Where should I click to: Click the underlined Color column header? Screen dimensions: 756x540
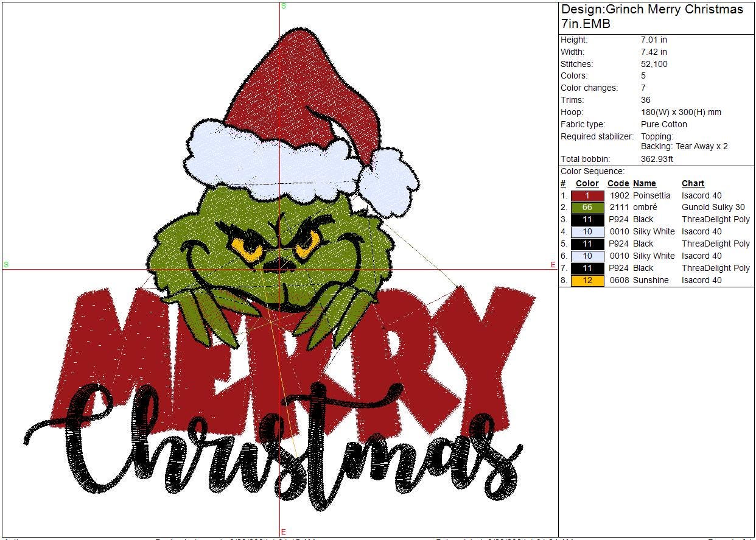(x=587, y=183)
